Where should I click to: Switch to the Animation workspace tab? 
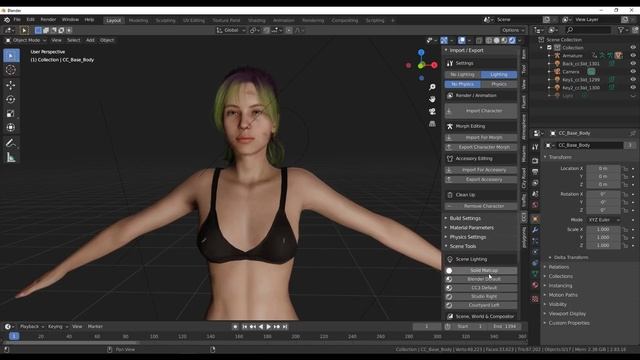pos(283,20)
